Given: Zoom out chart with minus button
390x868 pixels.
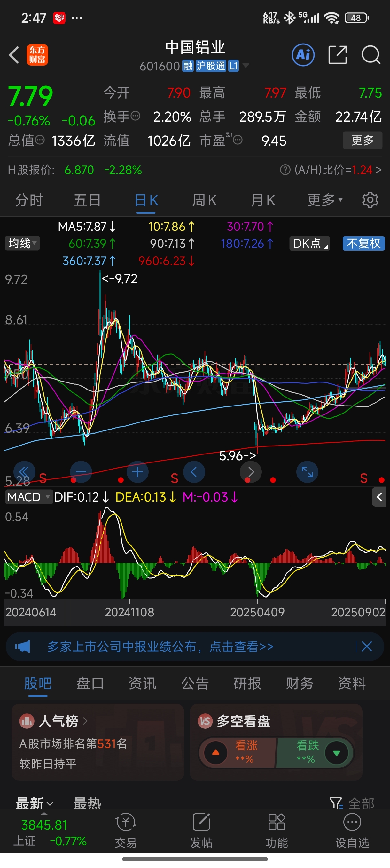Looking at the screenshot, I should (81, 472).
